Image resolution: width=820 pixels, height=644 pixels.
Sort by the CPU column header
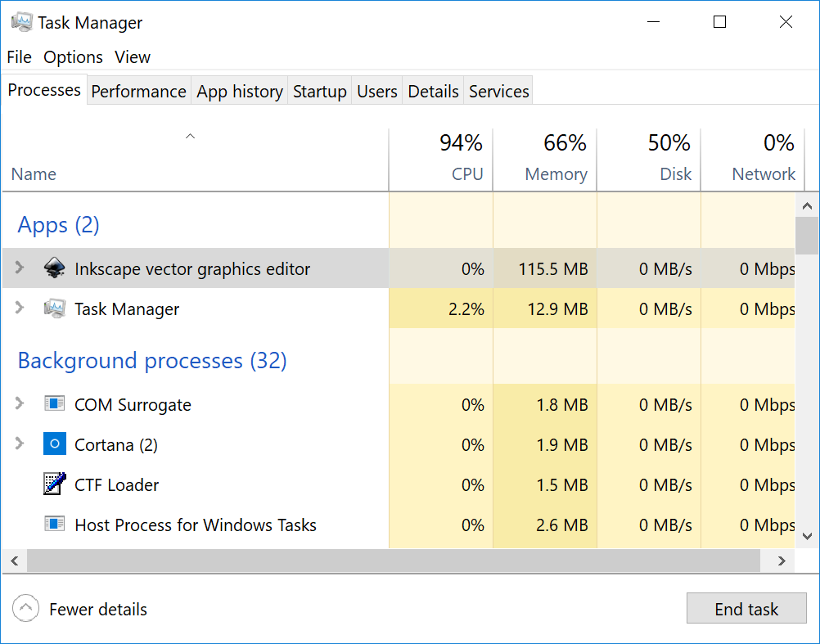coord(441,160)
